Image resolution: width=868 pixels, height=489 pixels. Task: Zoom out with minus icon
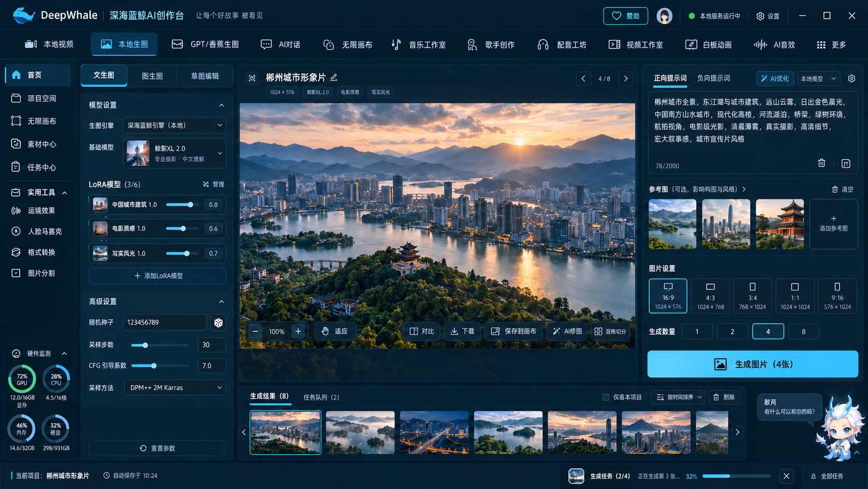(x=255, y=332)
